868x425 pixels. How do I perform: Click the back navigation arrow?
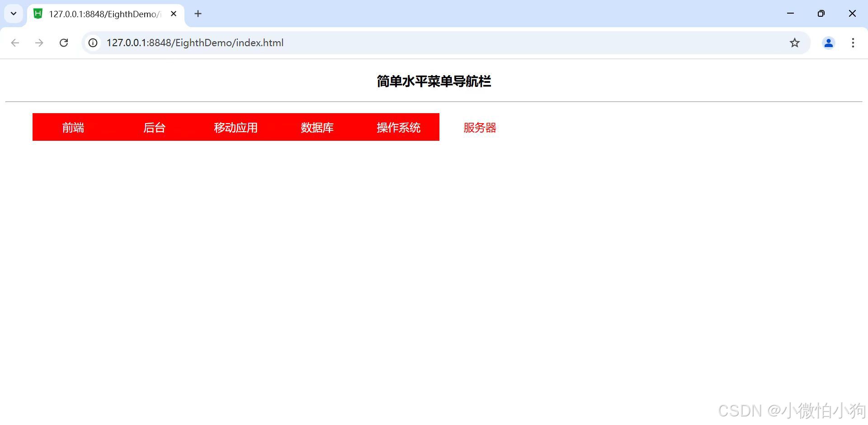15,43
